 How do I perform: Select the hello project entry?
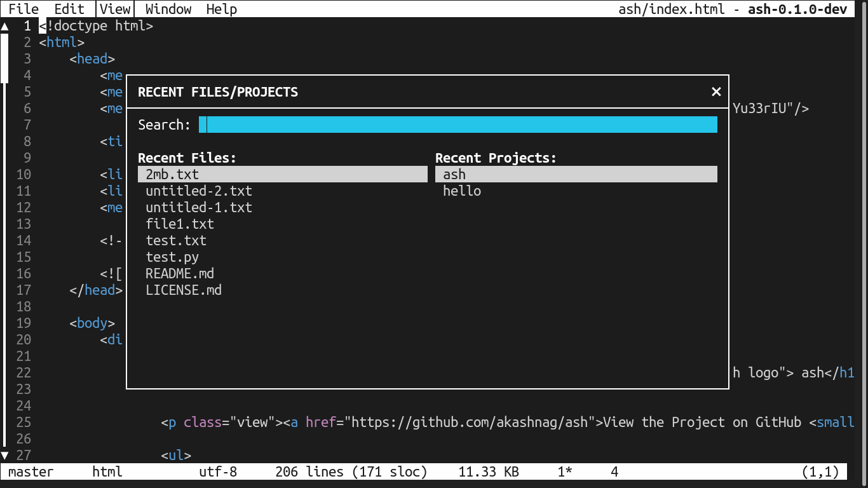(x=462, y=190)
